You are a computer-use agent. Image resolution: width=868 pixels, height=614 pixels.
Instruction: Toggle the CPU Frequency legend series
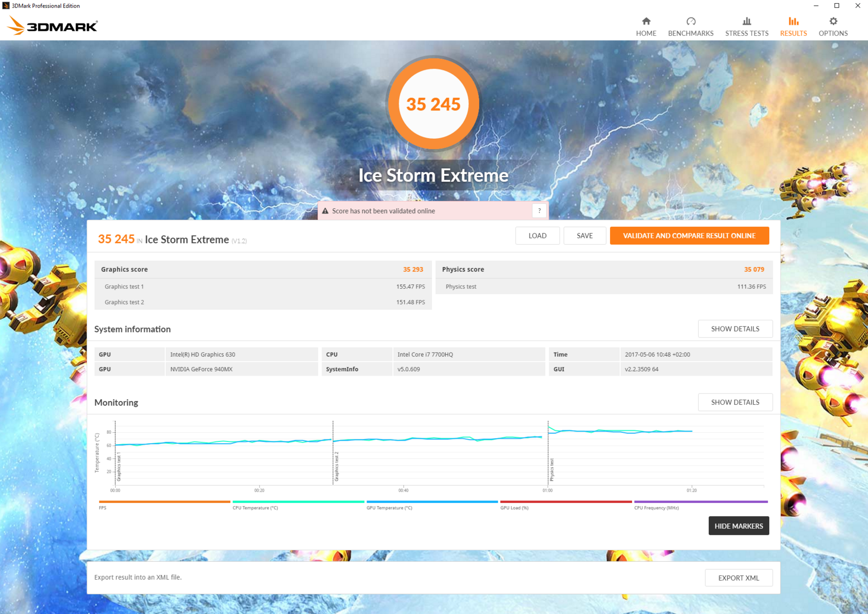(x=701, y=505)
